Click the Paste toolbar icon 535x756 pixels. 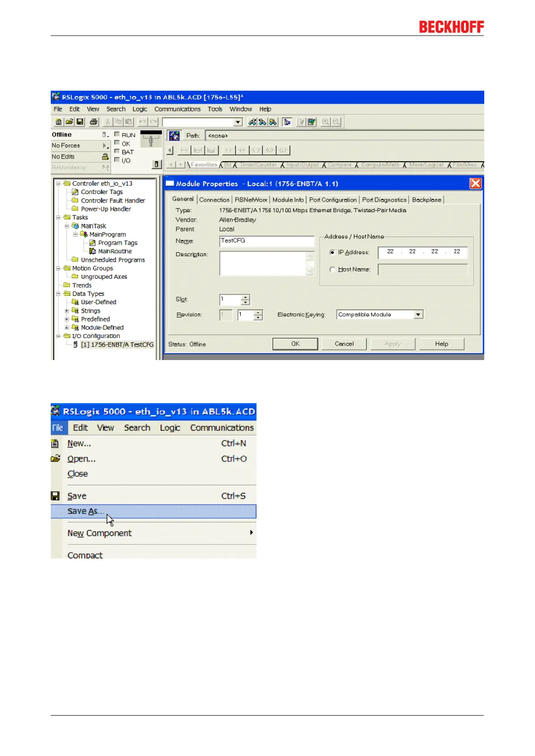tap(128, 122)
